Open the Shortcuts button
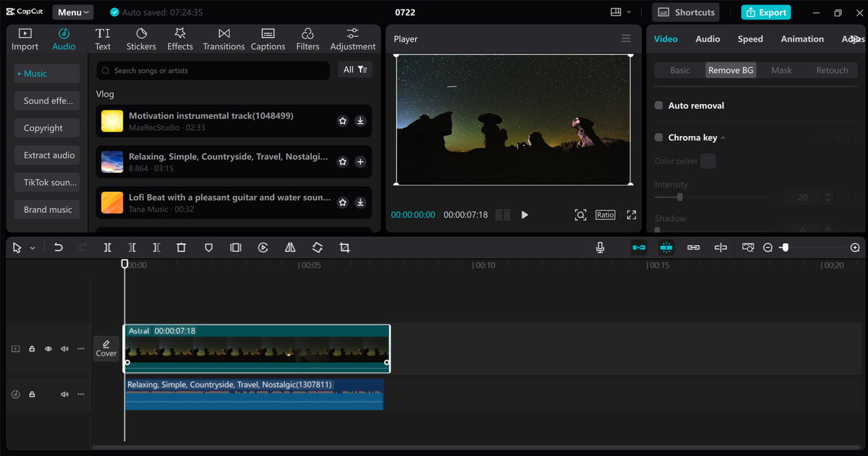The width and height of the screenshot is (868, 456). point(686,12)
